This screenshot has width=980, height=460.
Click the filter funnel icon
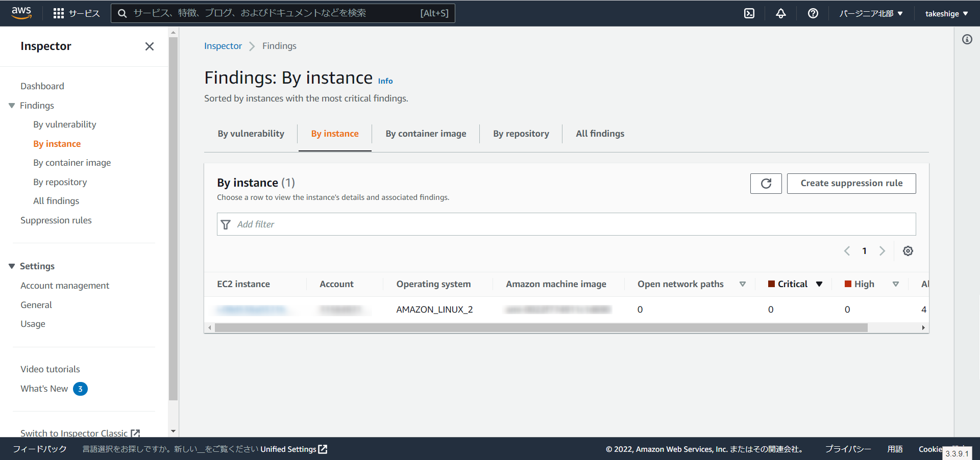[226, 224]
